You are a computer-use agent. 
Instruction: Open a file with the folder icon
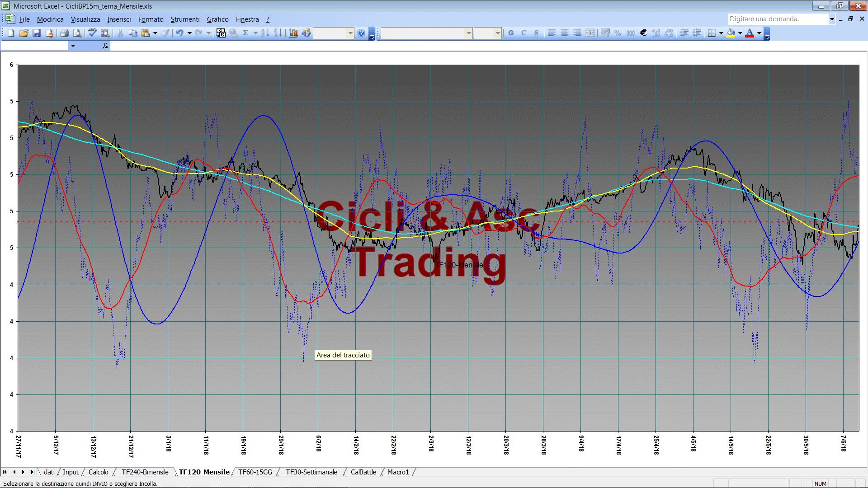pyautogui.click(x=24, y=33)
